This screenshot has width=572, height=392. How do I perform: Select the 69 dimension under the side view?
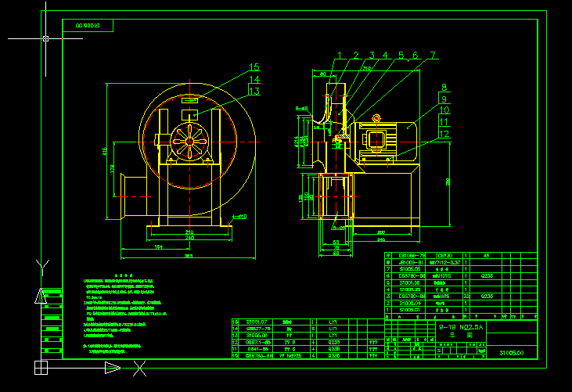click(x=336, y=242)
